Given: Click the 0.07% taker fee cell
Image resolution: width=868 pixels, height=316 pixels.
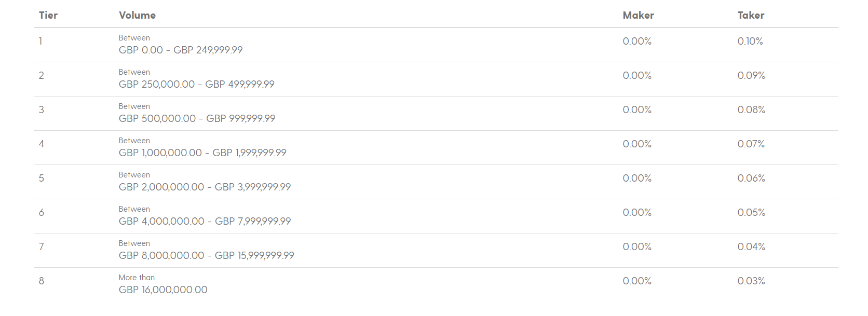Looking at the screenshot, I should [751, 144].
